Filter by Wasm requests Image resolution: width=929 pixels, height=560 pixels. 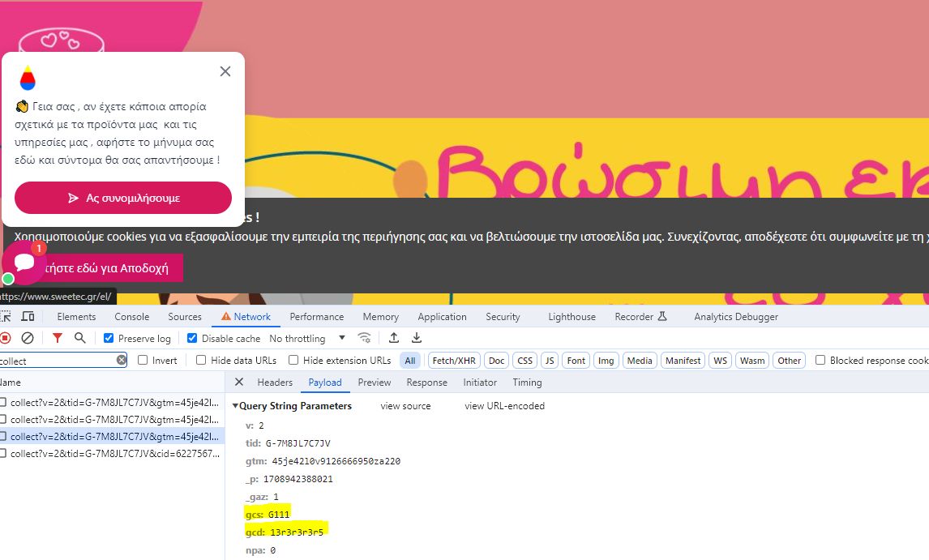click(x=751, y=361)
